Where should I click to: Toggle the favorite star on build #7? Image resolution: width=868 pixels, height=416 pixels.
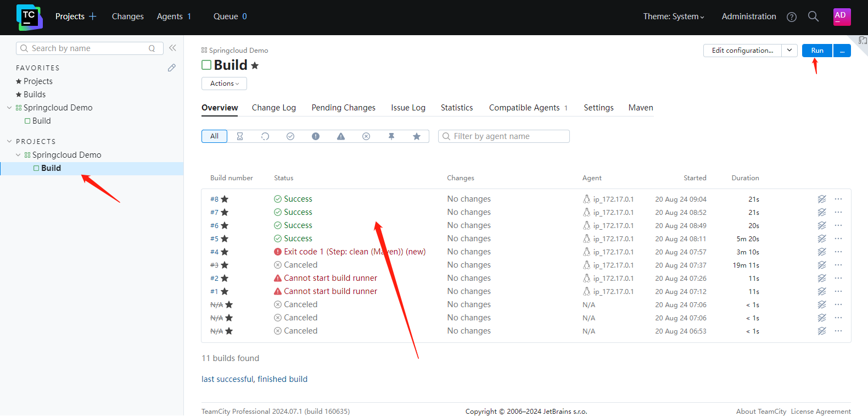225,212
